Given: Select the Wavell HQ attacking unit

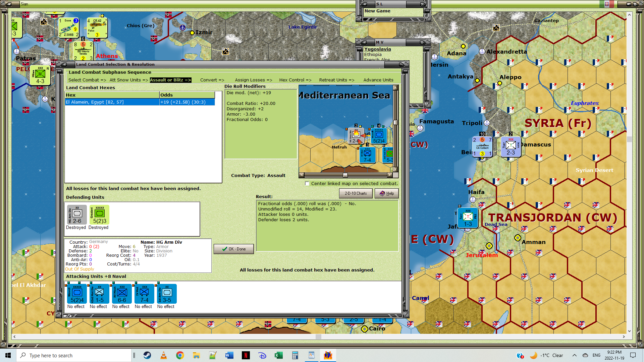Looking at the screenshot, I should pos(77,294).
